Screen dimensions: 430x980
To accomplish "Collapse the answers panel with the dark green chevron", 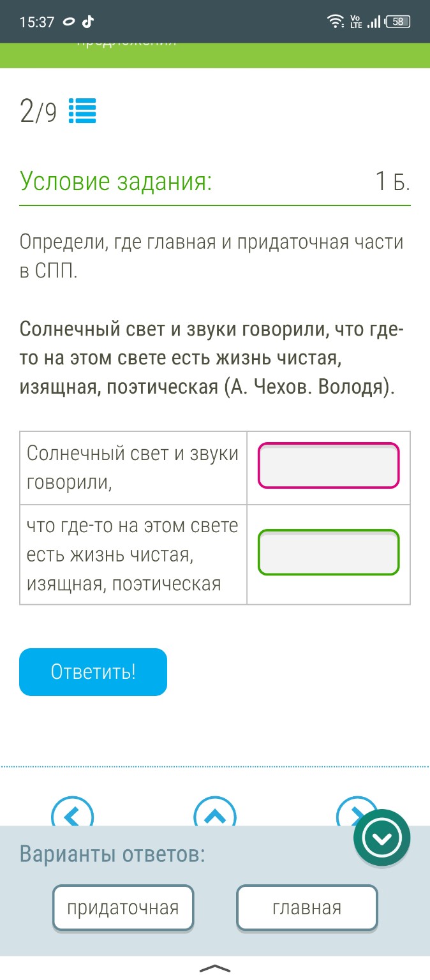I will click(x=382, y=838).
